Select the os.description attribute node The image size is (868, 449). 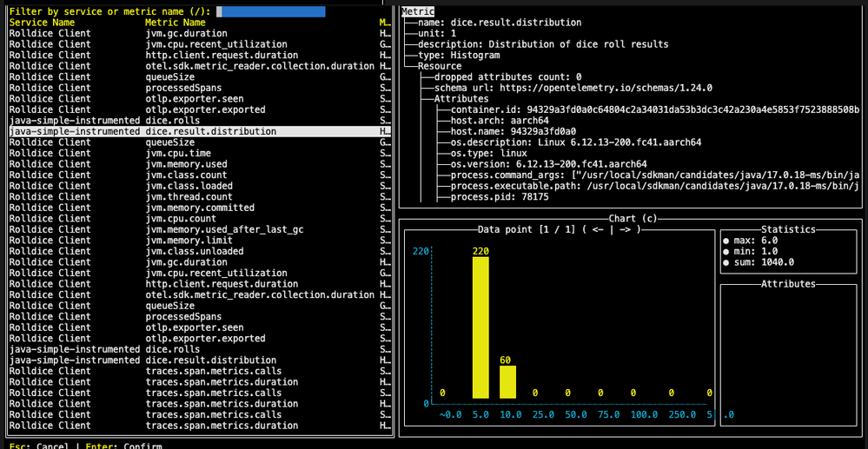point(576,142)
